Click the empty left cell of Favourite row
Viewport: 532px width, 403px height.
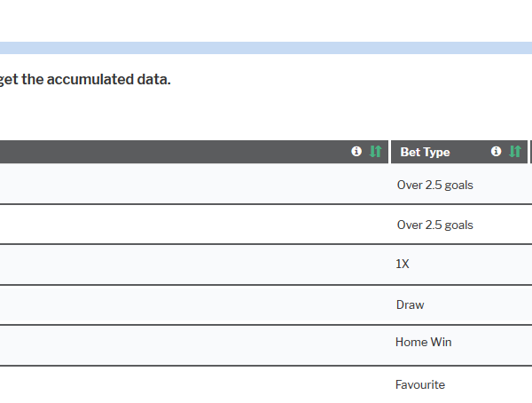[x=194, y=384]
